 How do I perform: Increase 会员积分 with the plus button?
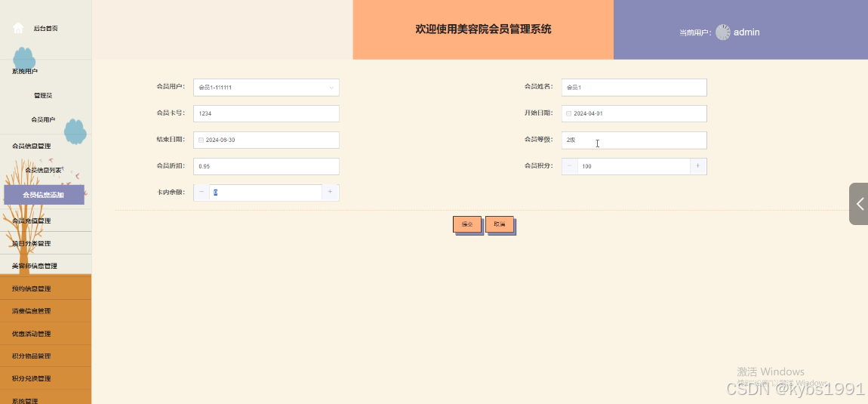(698, 166)
